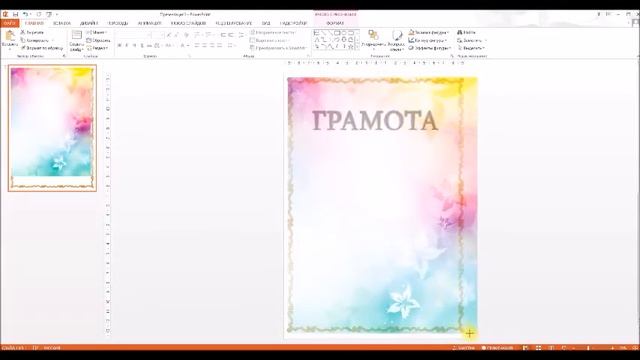Open the ФОРМАТ drawing tools tab
The height and width of the screenshot is (360, 640).
pyautogui.click(x=335, y=23)
